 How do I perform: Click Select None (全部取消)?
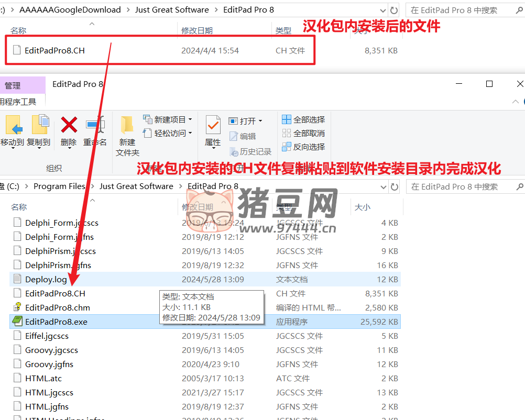click(x=303, y=133)
